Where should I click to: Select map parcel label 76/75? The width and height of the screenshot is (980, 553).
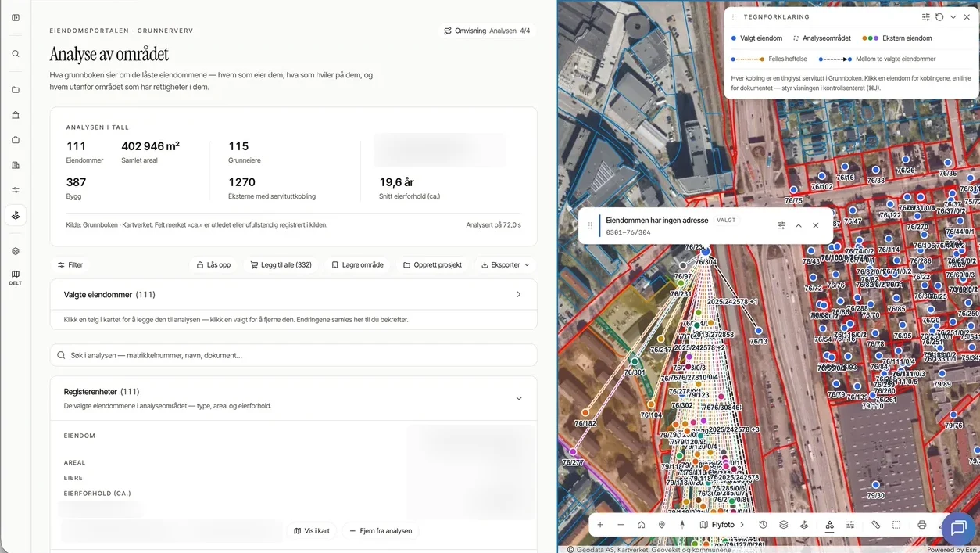pyautogui.click(x=793, y=201)
